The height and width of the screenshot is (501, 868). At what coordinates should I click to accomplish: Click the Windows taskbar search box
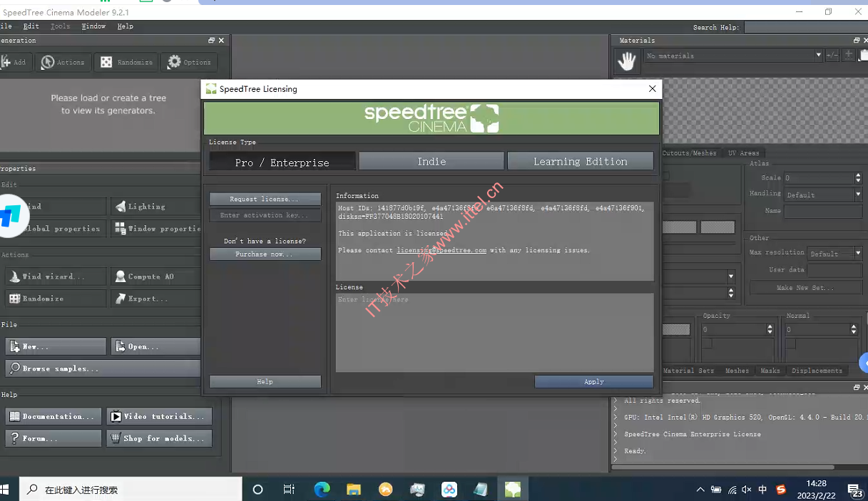[131, 490]
